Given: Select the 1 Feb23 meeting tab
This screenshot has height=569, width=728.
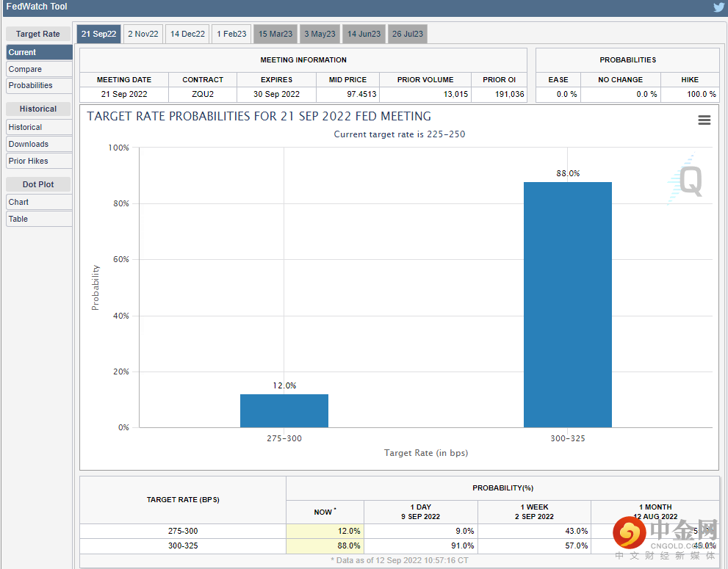Looking at the screenshot, I should click(231, 34).
